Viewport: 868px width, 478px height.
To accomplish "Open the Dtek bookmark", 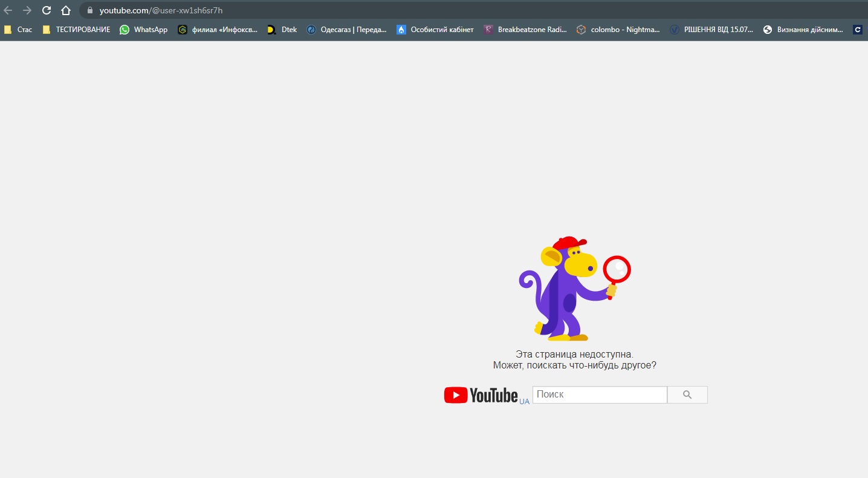I will click(x=282, y=30).
